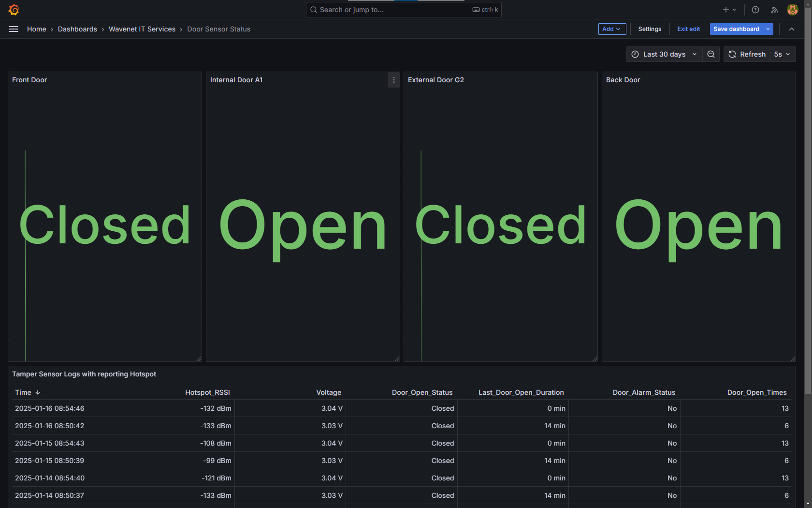Open the Add dropdown menu
This screenshot has width=812, height=508.
(612, 29)
